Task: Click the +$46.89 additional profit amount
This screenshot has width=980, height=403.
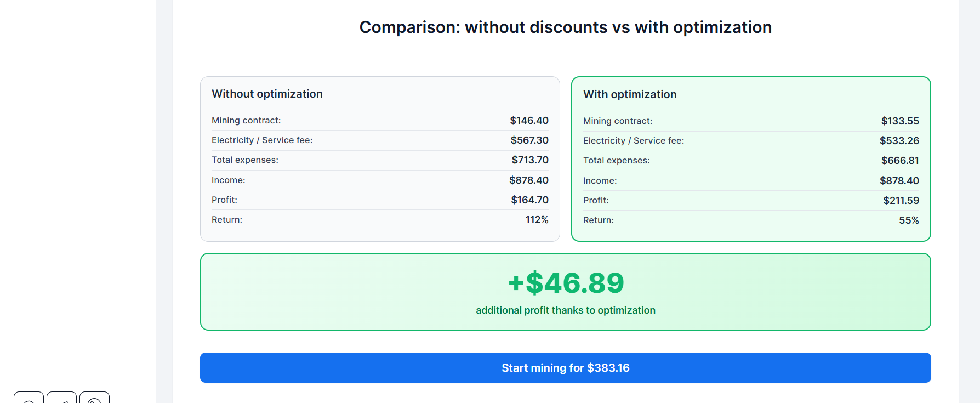Action: point(566,283)
